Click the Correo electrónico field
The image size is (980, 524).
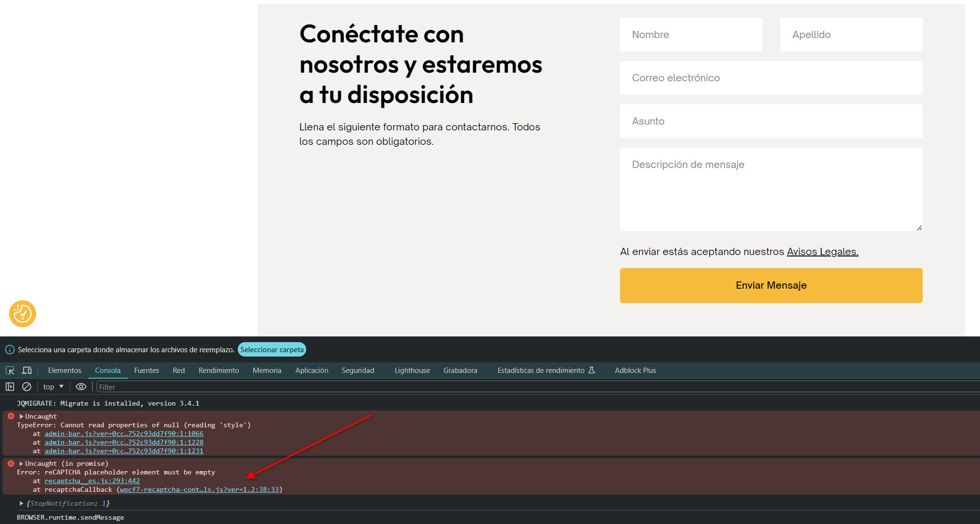771,78
